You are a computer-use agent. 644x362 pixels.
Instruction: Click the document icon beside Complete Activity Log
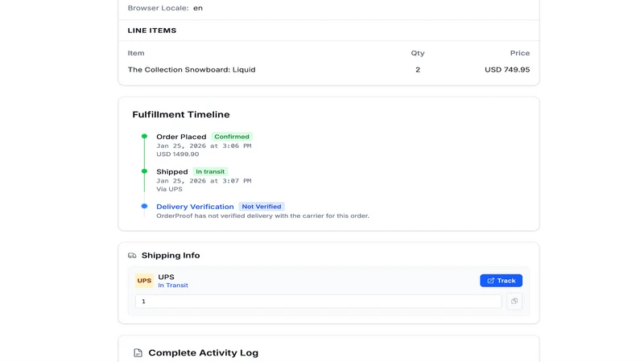(138, 353)
